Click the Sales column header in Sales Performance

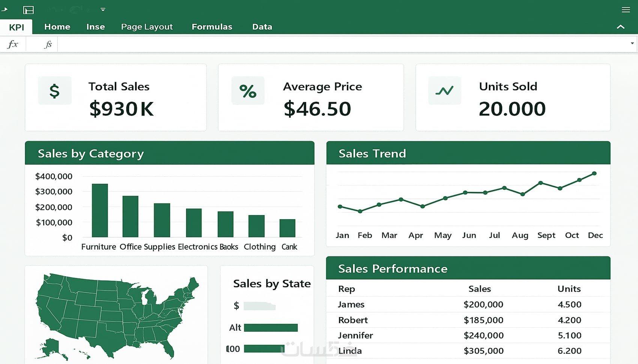(479, 289)
